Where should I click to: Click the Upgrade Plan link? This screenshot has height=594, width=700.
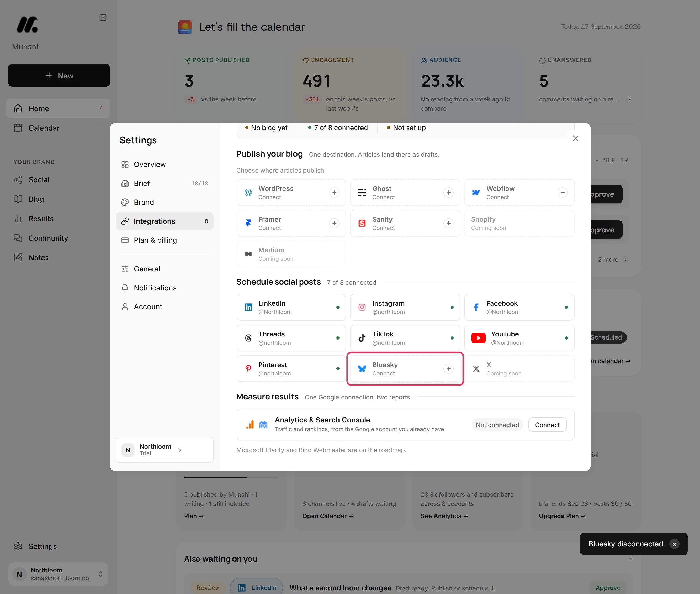562,516
